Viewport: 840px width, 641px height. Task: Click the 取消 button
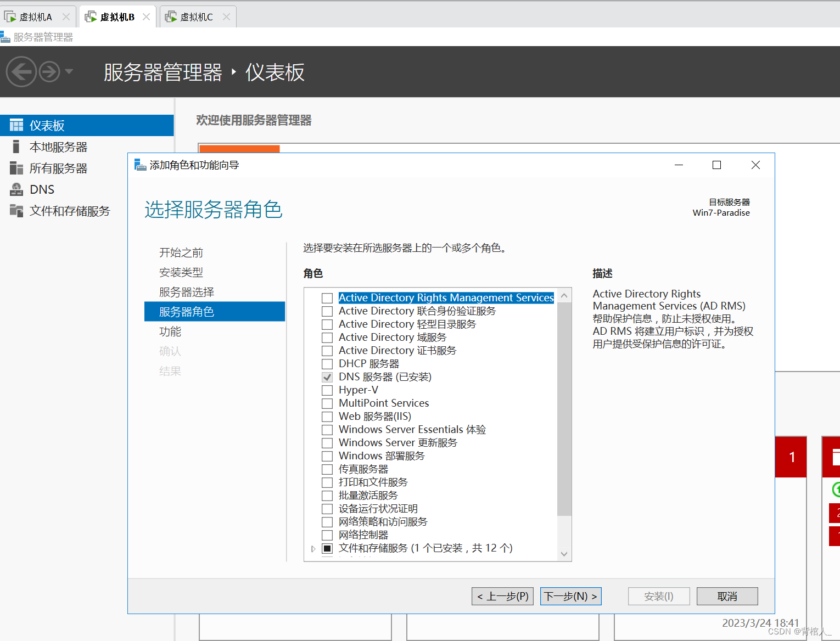pos(727,596)
